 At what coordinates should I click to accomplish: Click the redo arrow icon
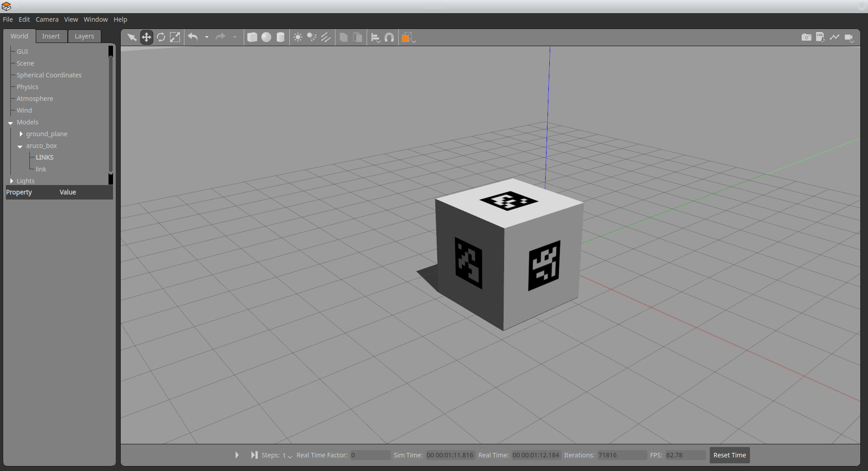pos(221,37)
